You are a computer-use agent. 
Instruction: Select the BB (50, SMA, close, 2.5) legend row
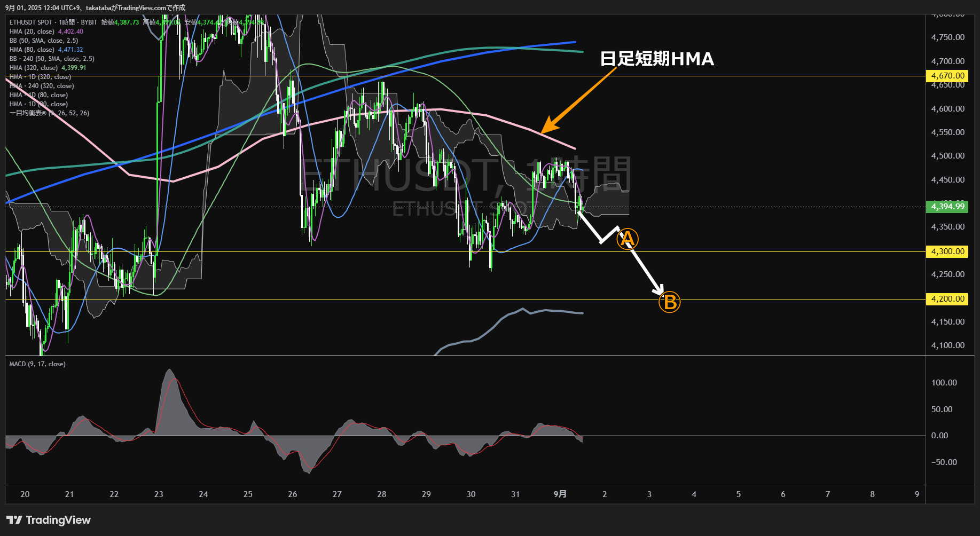tap(44, 41)
